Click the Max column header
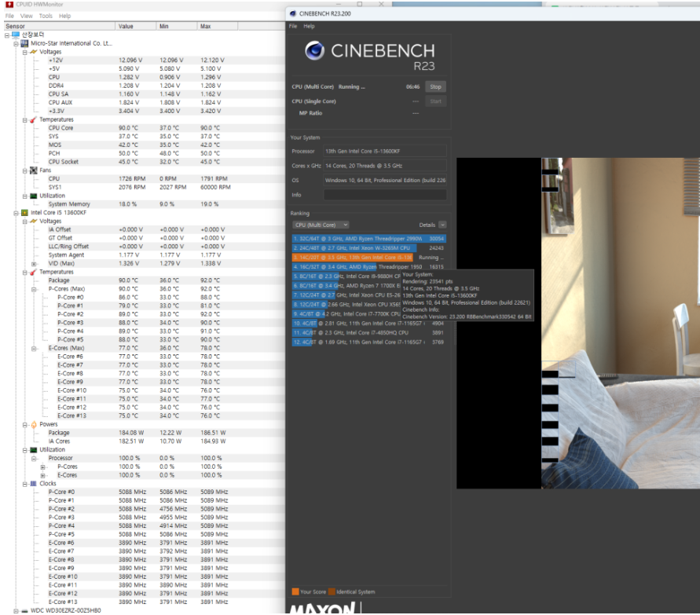 (218, 27)
